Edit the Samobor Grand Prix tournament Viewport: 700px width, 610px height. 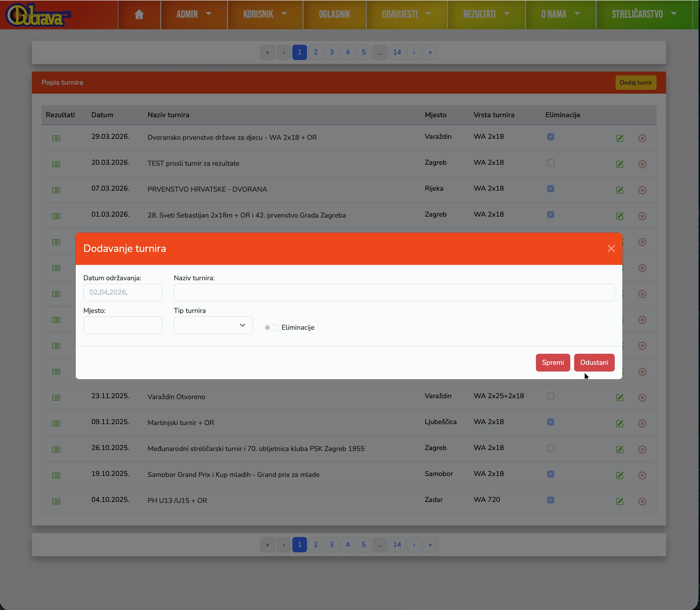(x=620, y=475)
